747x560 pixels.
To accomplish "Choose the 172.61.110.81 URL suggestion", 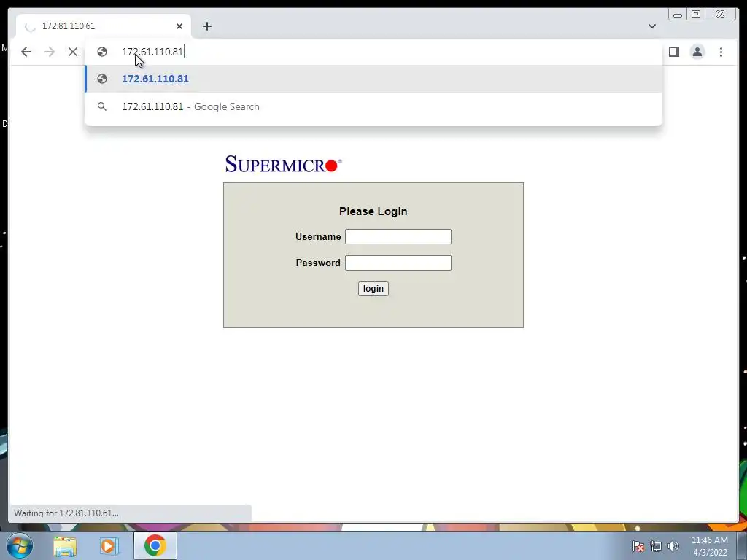I will click(x=373, y=79).
